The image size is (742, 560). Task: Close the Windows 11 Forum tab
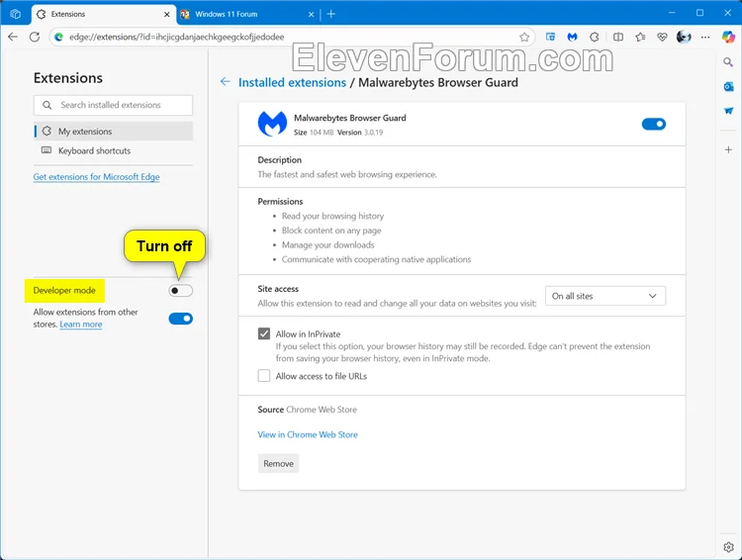coord(311,15)
